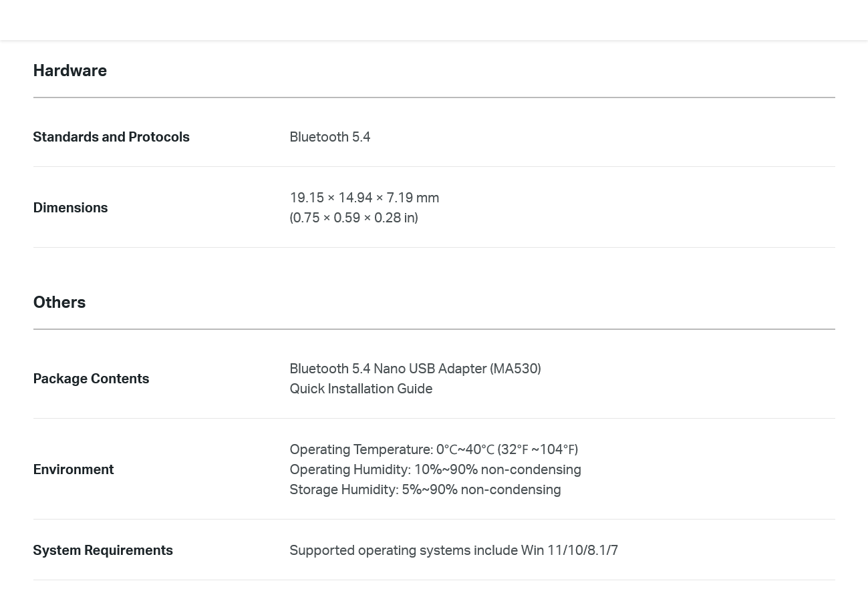This screenshot has height=609, width=868.
Task: Select the System Requirements label
Action: pyautogui.click(x=103, y=550)
